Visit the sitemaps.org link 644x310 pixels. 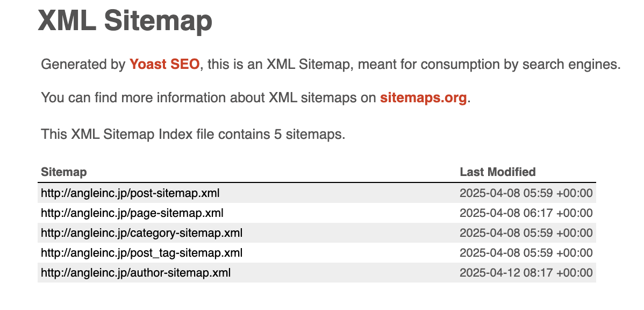tap(423, 98)
